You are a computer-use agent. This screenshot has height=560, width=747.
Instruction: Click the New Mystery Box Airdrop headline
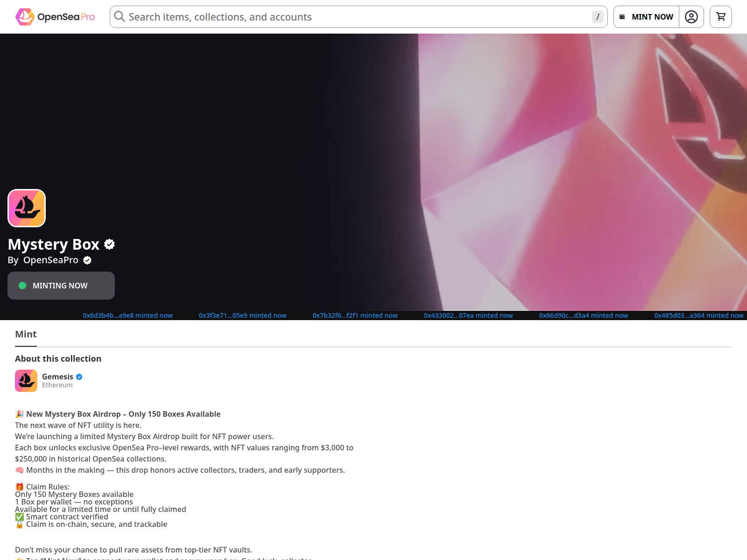(123, 414)
